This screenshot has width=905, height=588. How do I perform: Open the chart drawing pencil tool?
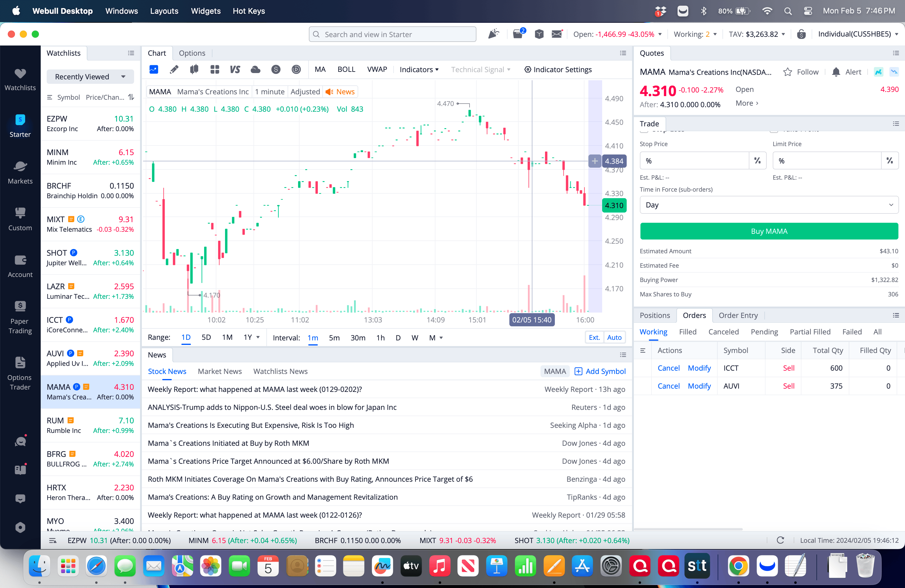pos(174,69)
